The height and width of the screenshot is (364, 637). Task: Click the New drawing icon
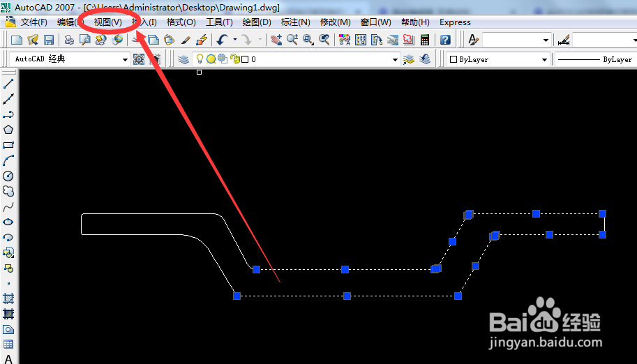[x=17, y=40]
